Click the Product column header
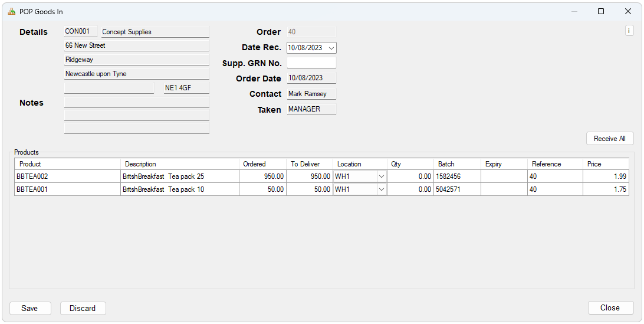Viewport: 644px width, 324px height. (x=68, y=164)
